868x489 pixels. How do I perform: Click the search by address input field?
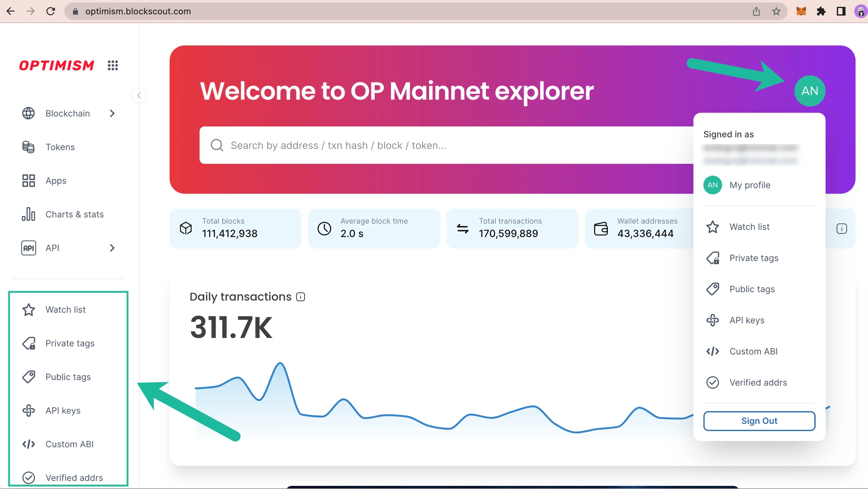(445, 145)
